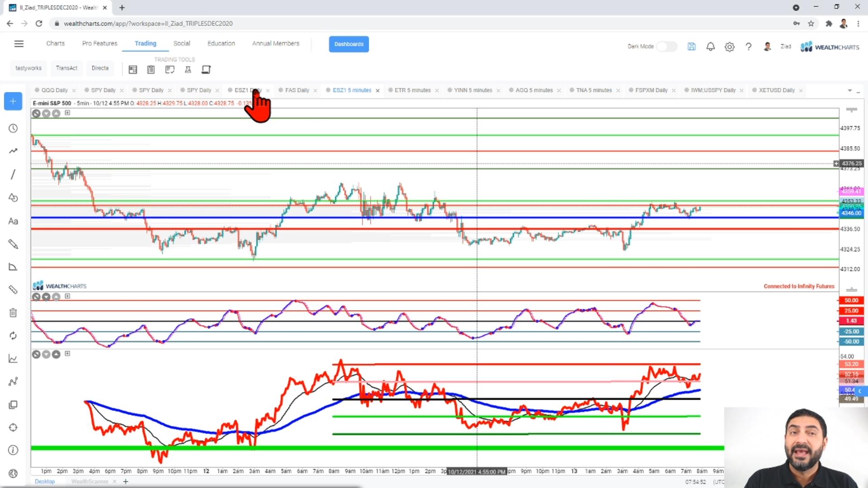Click the blue add chart plus button

pos(13,101)
